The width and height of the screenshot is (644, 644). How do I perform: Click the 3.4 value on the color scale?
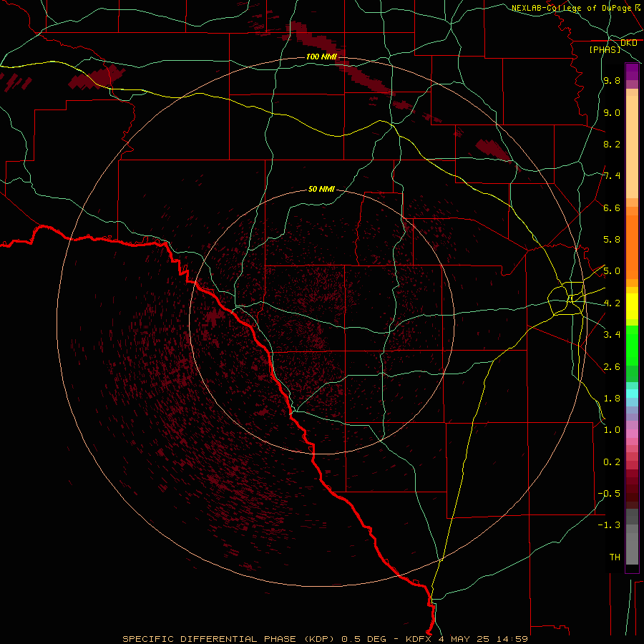(x=612, y=335)
